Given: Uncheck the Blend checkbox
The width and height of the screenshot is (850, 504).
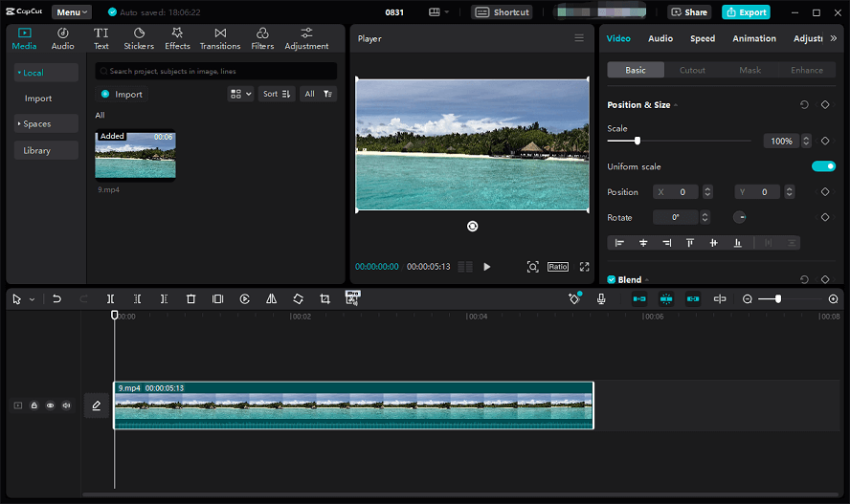Looking at the screenshot, I should point(612,279).
